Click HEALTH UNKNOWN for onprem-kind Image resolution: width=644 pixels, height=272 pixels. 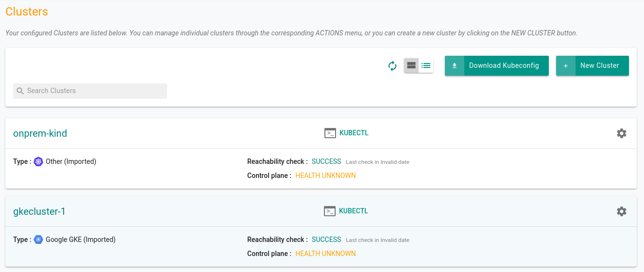coord(325,176)
